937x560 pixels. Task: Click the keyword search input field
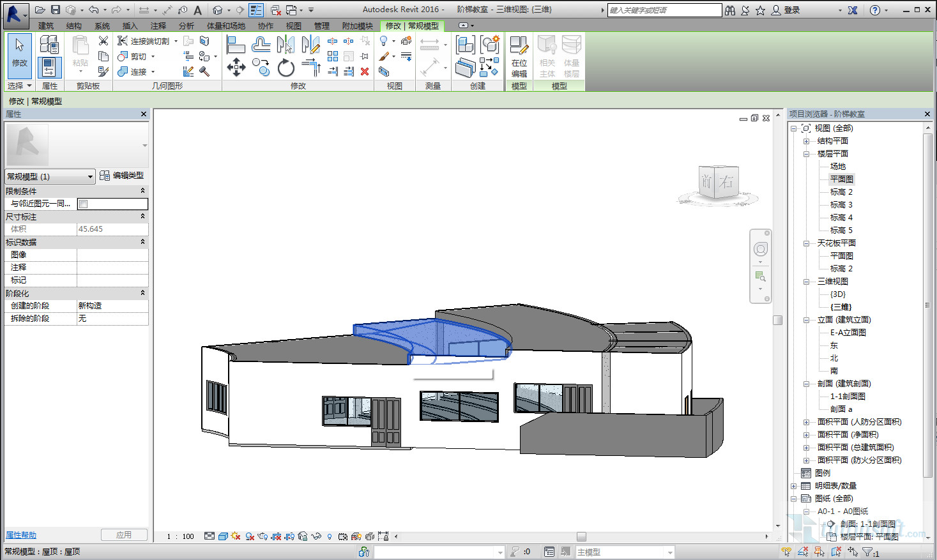coord(664,10)
